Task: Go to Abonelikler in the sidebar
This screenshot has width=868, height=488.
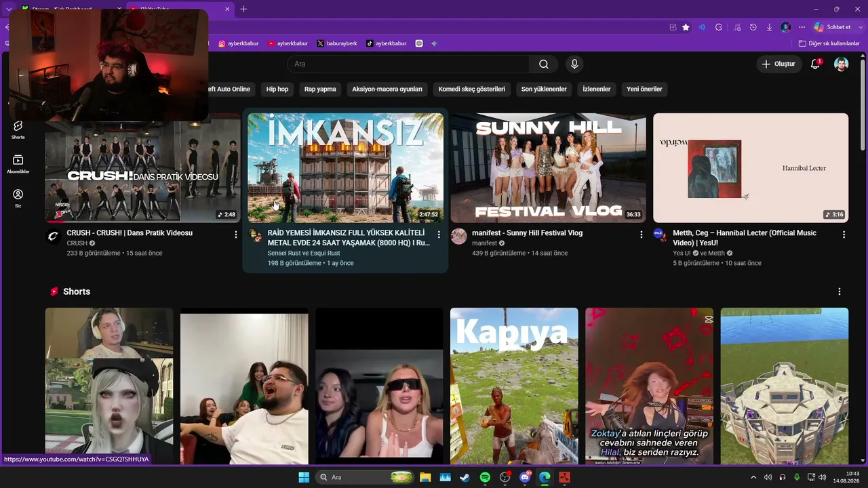Action: click(18, 164)
